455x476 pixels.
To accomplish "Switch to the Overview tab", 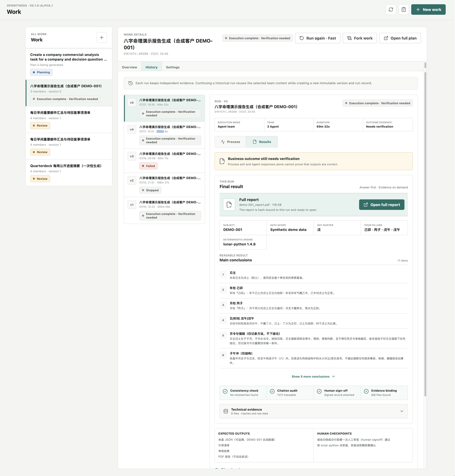I will (x=129, y=67).
